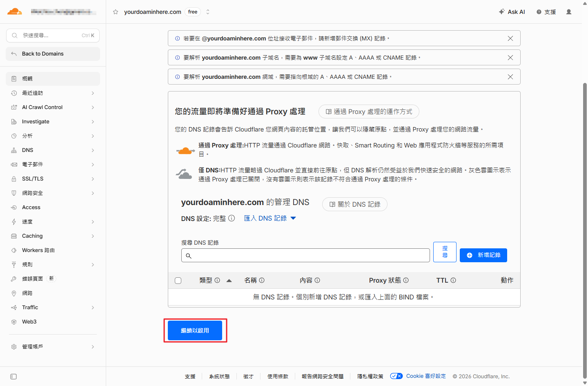Expand the 電子郵件 arrow
This screenshot has width=588, height=386.
pos(93,165)
